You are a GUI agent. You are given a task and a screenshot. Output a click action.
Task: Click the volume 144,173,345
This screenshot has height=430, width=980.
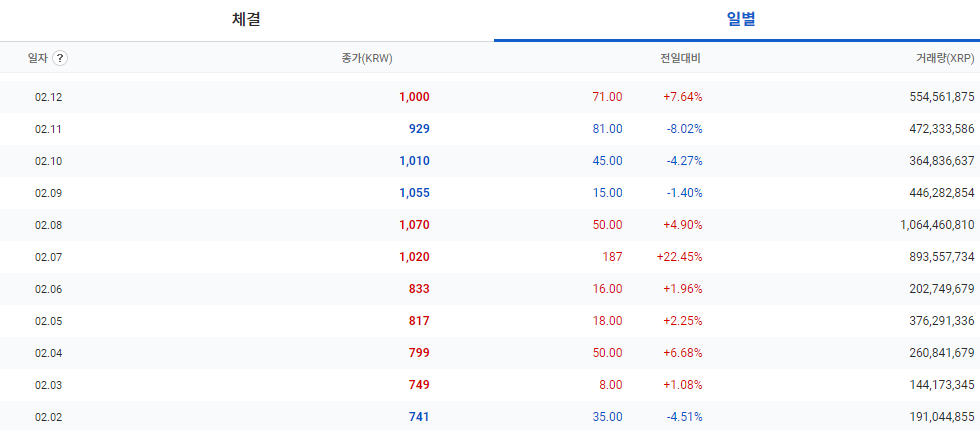942,384
